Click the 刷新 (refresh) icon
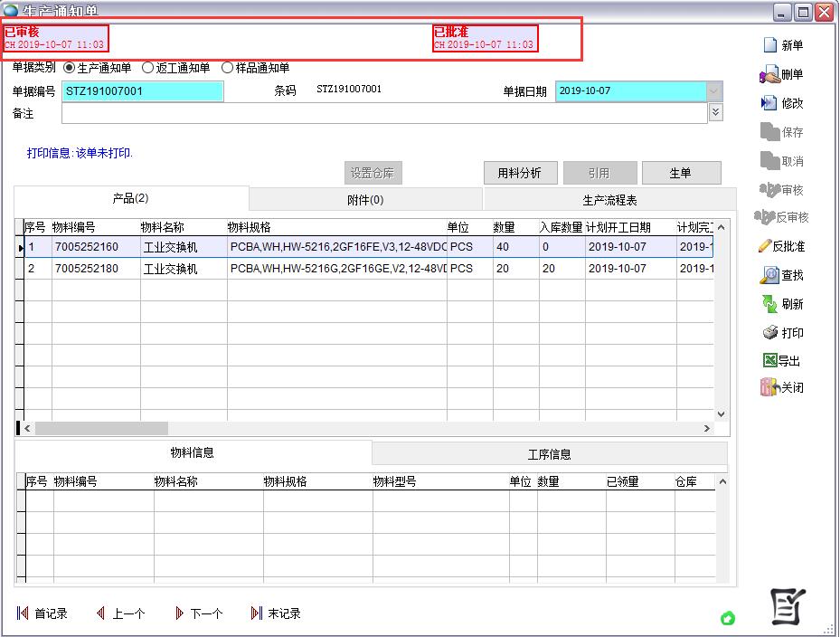 click(x=769, y=304)
